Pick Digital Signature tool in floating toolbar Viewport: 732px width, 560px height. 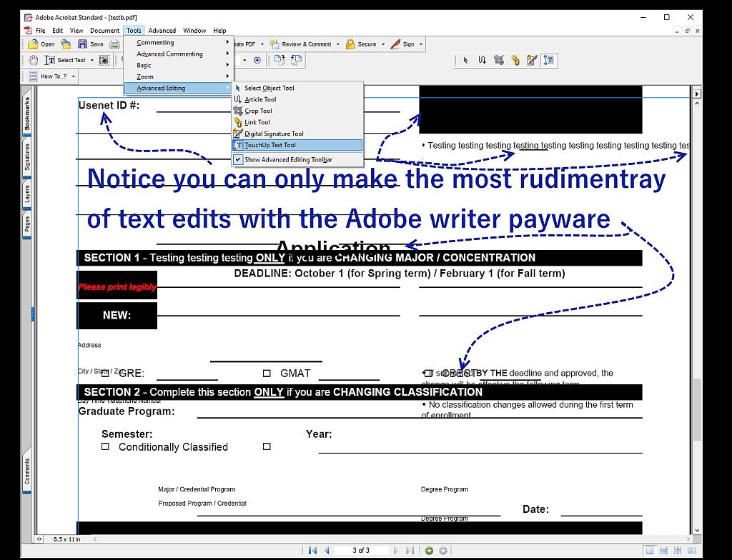pyautogui.click(x=532, y=60)
